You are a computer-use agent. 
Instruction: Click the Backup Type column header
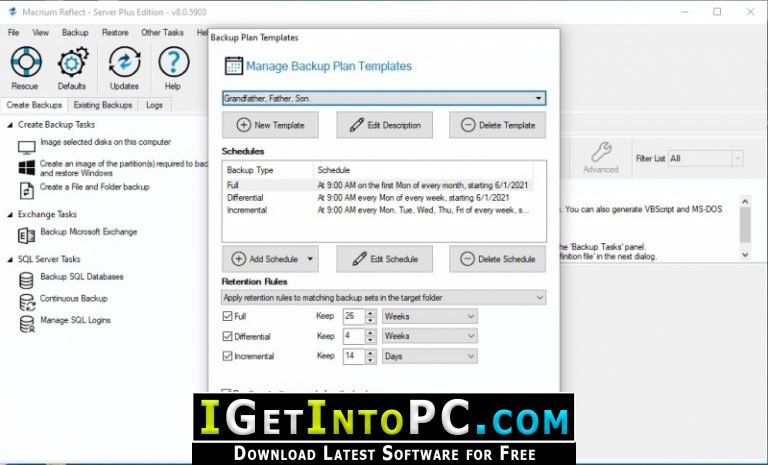[x=267, y=170]
